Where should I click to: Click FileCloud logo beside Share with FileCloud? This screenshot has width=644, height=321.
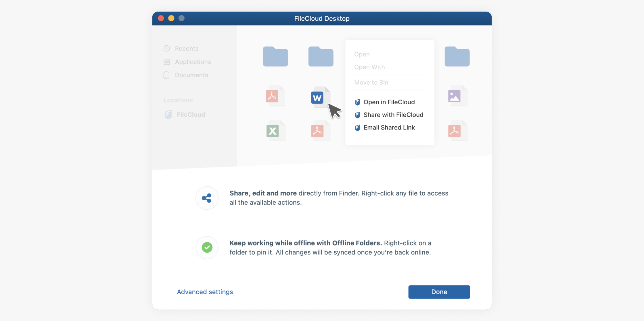tap(357, 115)
